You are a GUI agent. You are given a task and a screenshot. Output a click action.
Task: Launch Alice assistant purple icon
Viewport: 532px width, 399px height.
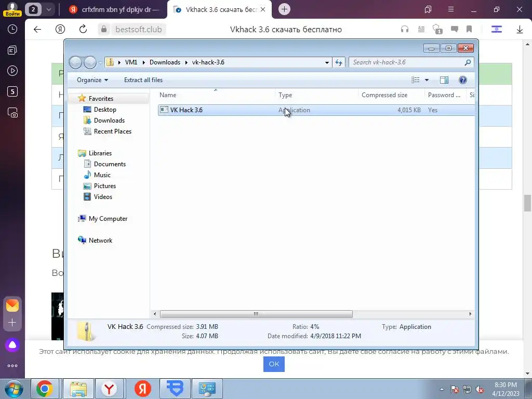pos(12,345)
